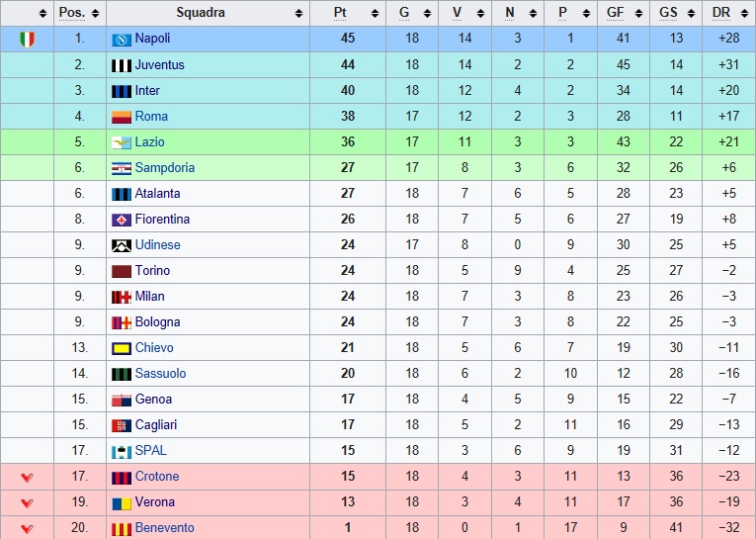Image resolution: width=756 pixels, height=539 pixels.
Task: Sort table by Squadra column arrows
Action: (298, 14)
